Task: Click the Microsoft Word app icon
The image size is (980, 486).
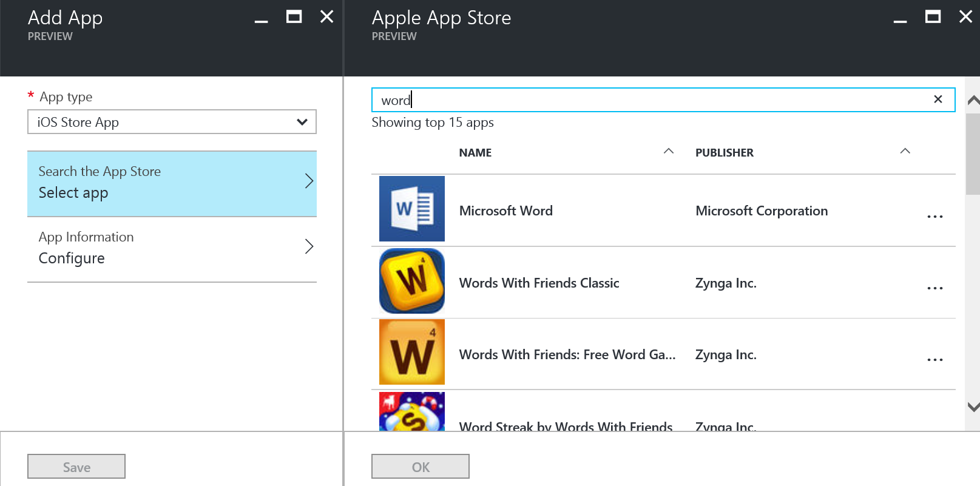Action: point(411,209)
